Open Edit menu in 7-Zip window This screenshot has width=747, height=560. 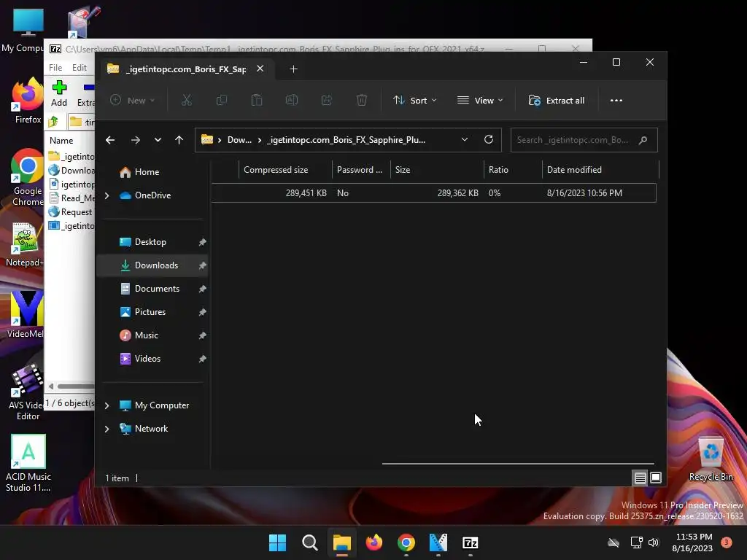click(x=79, y=68)
